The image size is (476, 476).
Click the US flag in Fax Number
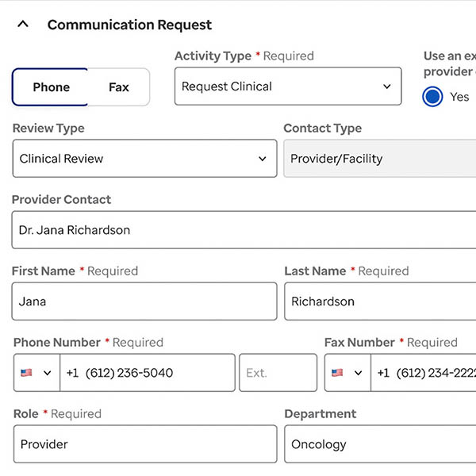click(x=337, y=373)
